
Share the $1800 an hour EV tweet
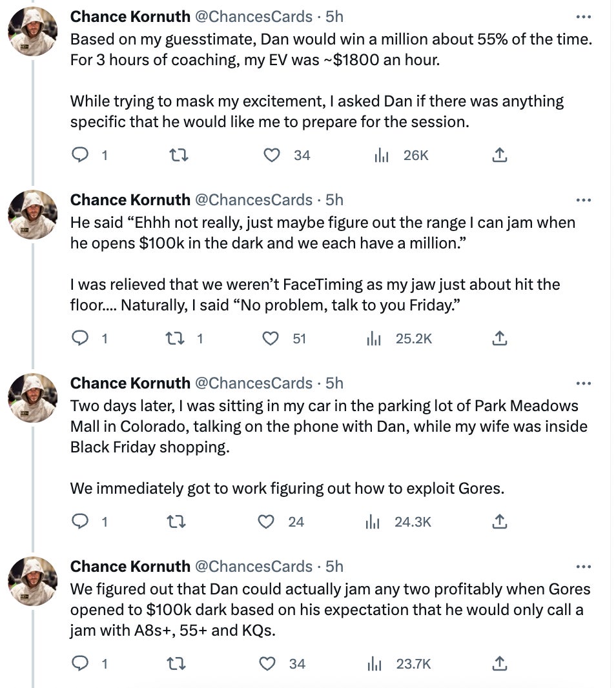(x=499, y=156)
